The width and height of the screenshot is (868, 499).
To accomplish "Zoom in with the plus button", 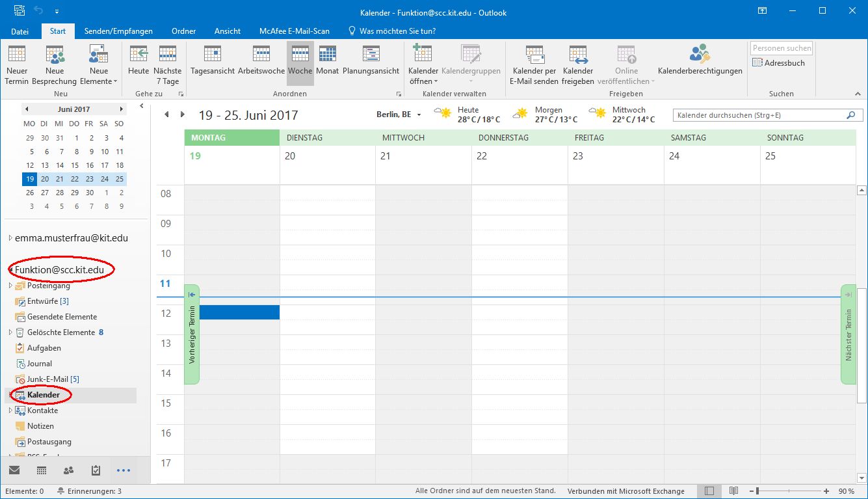I will coord(826,491).
